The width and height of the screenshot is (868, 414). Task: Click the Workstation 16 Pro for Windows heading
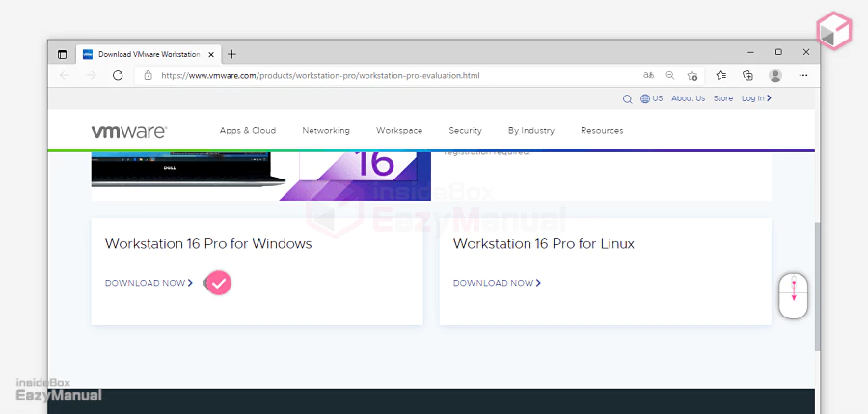208,244
